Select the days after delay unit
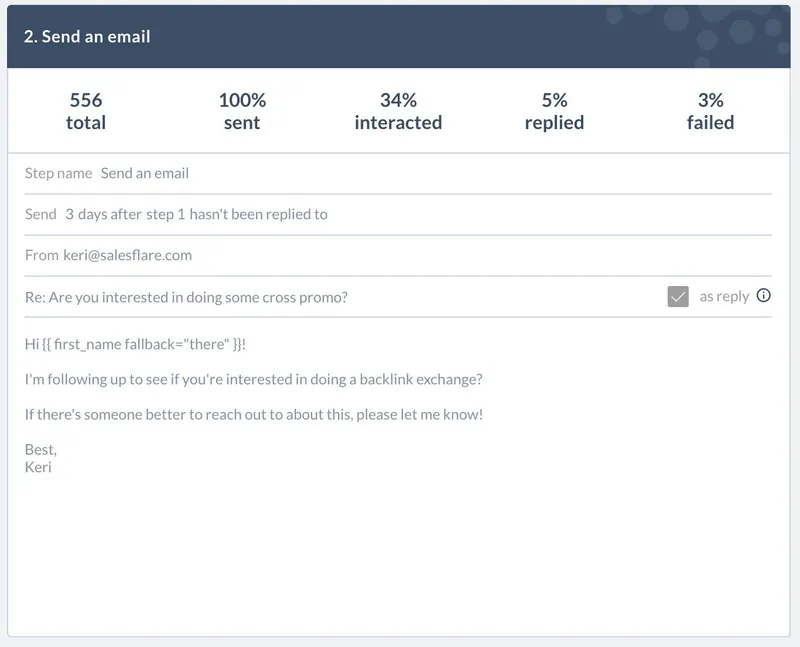 pyautogui.click(x=110, y=214)
